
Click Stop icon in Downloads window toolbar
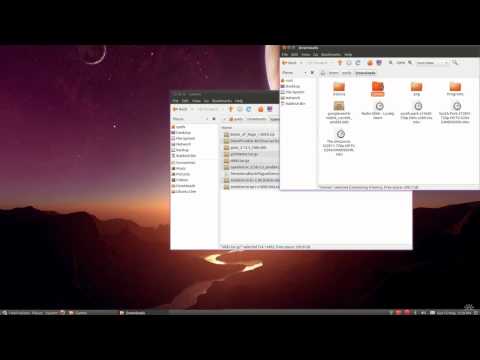tap(349, 63)
